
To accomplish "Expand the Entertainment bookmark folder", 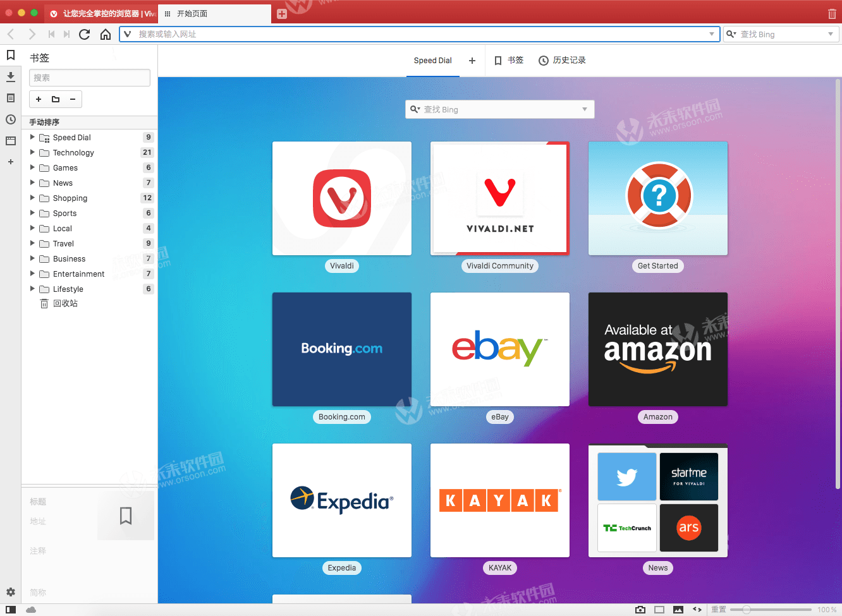I will tap(32, 274).
